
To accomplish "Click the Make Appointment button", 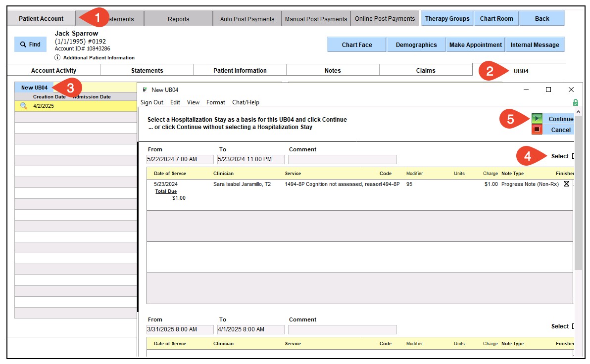I will pyautogui.click(x=475, y=45).
